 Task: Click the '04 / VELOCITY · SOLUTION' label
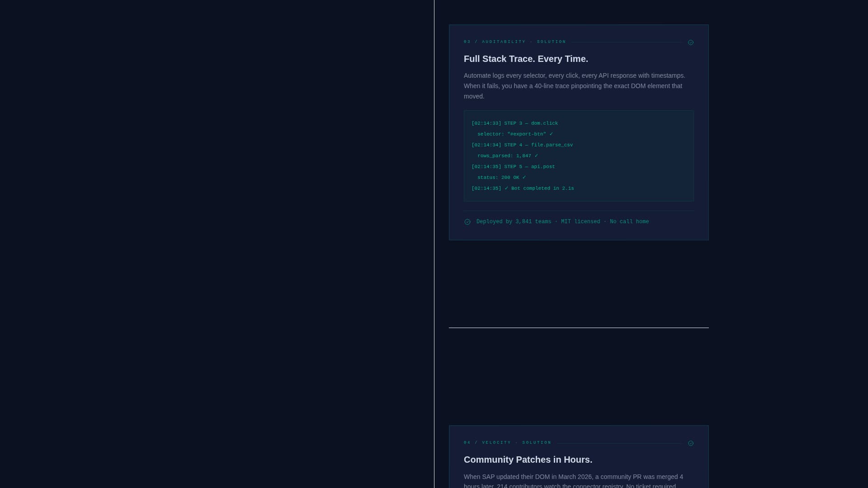[508, 443]
